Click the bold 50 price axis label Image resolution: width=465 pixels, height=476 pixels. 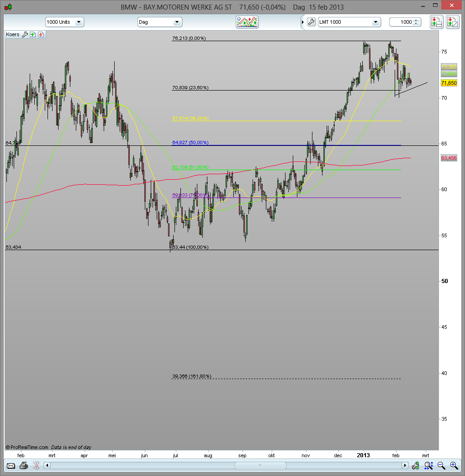pyautogui.click(x=444, y=281)
